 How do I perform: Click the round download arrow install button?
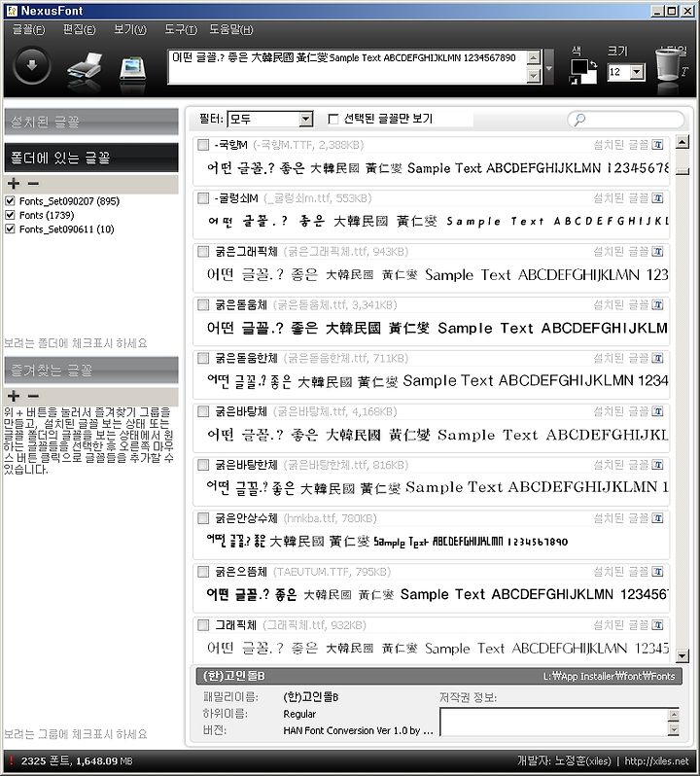click(x=32, y=65)
